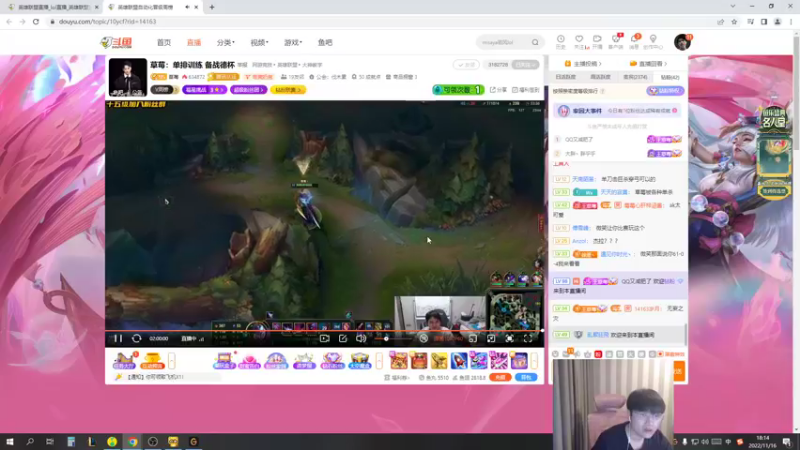Click the search magnifier icon
Viewport: 800px width, 450px height.
535,42
